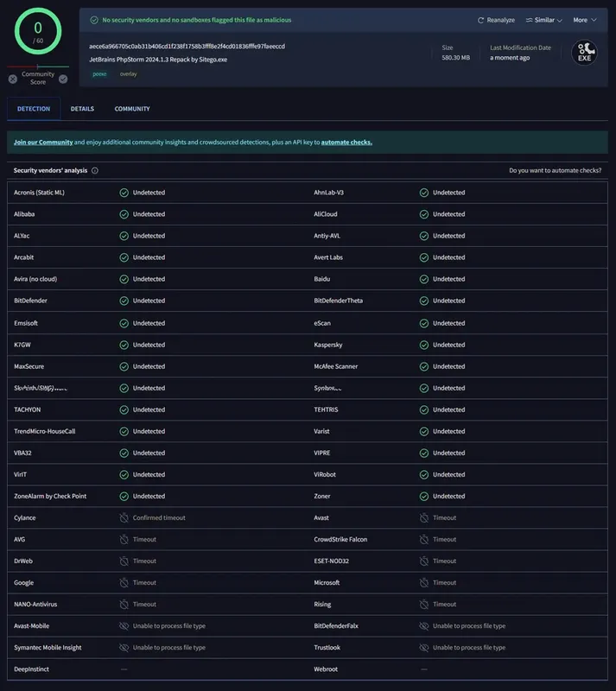Click the DeepInstinct vendor name
The width and height of the screenshot is (616, 691).
(x=31, y=669)
